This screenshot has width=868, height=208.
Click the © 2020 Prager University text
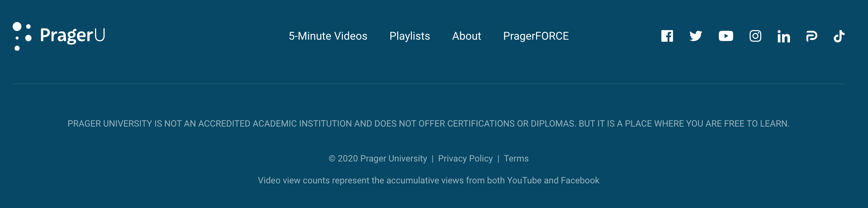378,158
